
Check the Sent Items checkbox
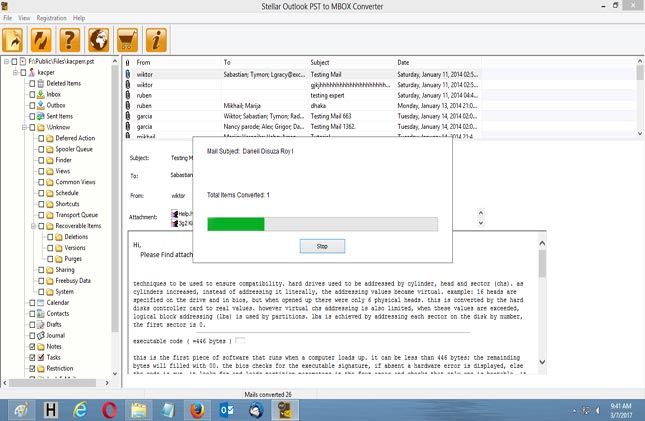pyautogui.click(x=32, y=116)
